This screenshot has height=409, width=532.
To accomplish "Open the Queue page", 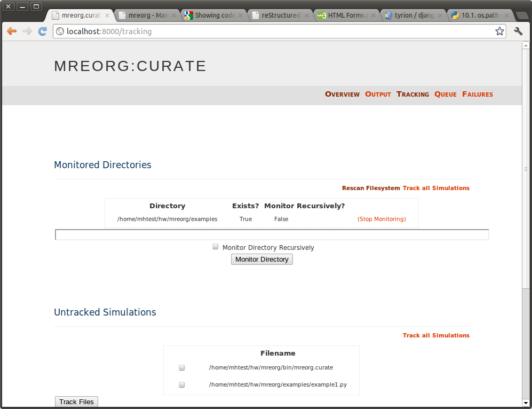I will point(446,95).
